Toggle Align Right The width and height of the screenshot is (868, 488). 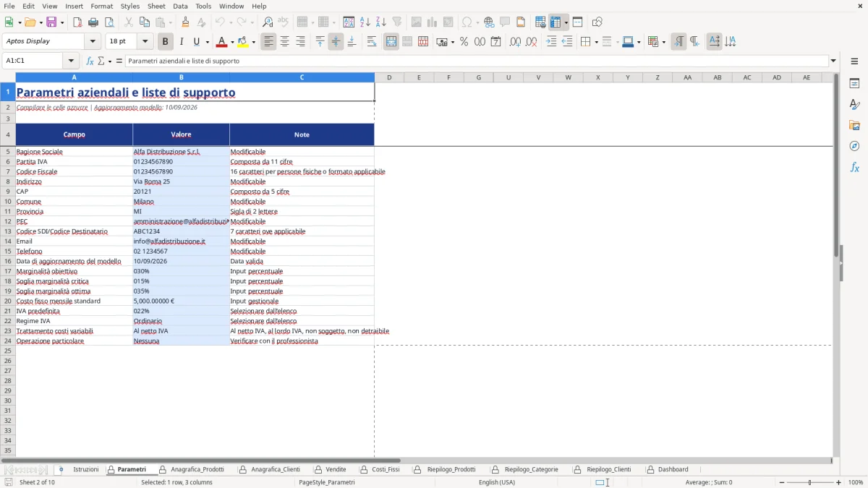[x=301, y=42]
